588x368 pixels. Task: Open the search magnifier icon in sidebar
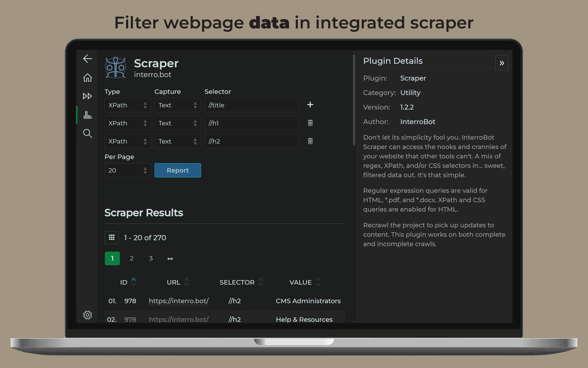[x=87, y=133]
